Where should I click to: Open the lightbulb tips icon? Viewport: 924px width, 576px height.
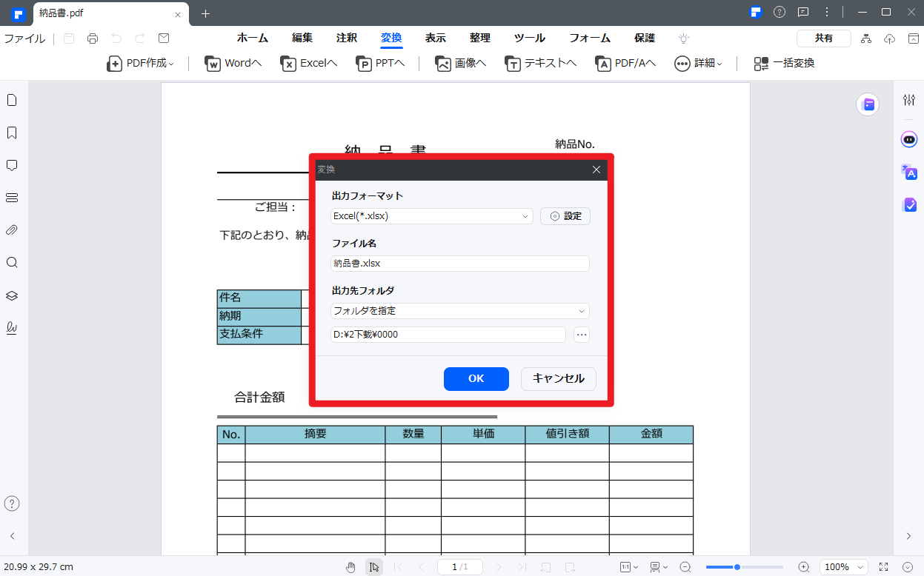click(x=684, y=38)
